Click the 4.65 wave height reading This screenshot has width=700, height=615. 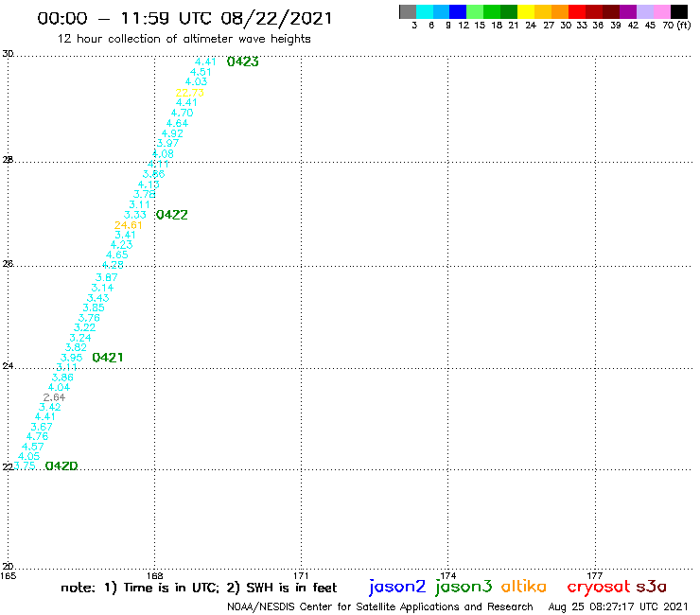tap(117, 255)
